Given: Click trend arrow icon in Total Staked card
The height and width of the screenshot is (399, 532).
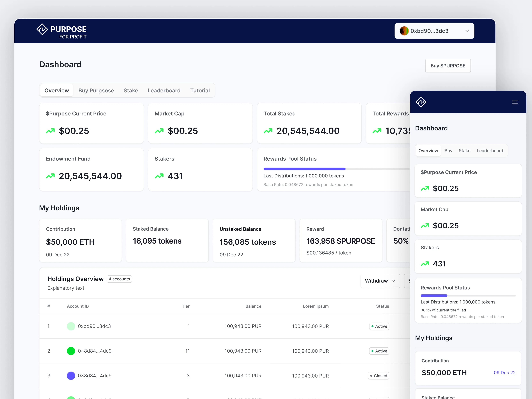Looking at the screenshot, I should tap(268, 131).
